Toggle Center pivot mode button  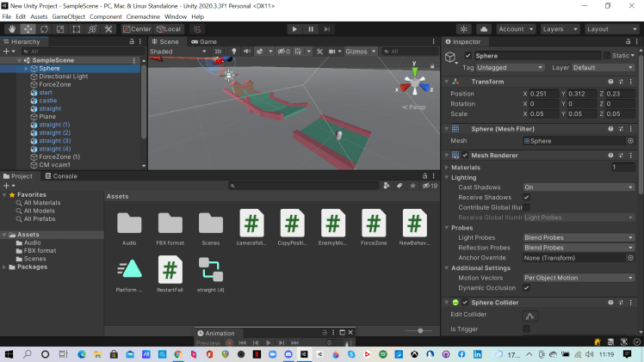point(137,29)
